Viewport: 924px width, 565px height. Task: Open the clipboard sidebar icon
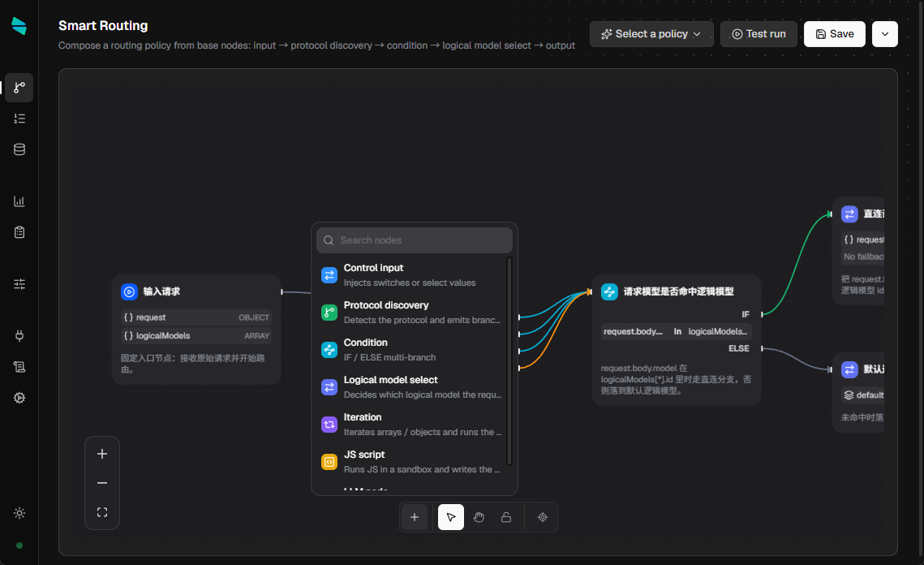tap(19, 232)
